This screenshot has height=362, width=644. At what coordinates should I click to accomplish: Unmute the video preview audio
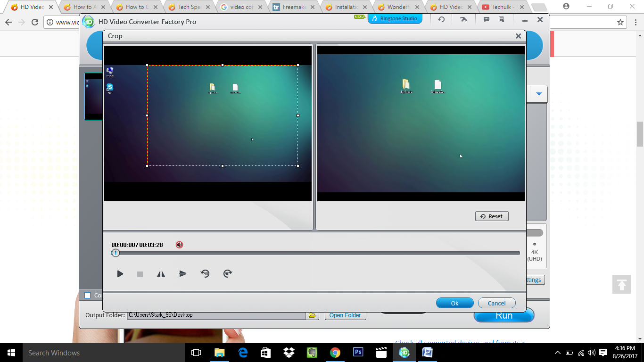pyautogui.click(x=179, y=245)
